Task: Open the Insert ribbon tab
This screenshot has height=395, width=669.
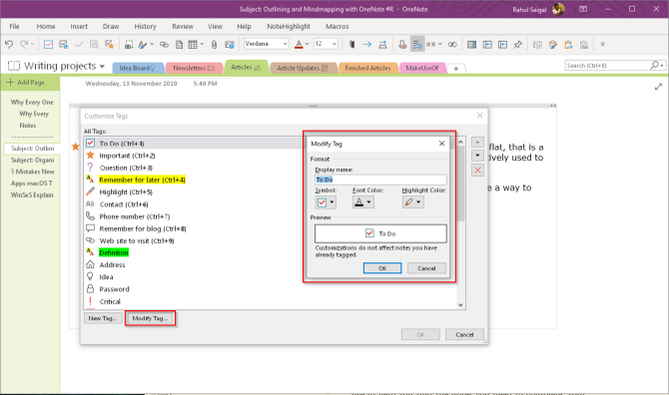Action: click(79, 26)
